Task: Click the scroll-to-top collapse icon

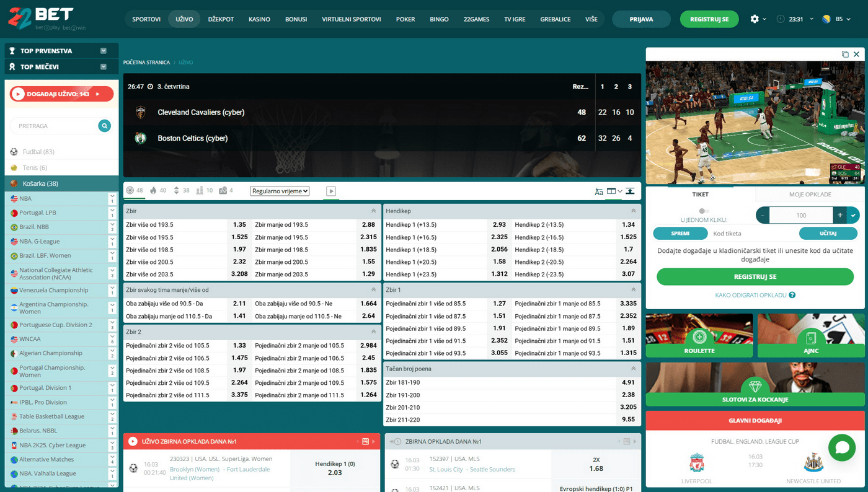Action: (630, 191)
